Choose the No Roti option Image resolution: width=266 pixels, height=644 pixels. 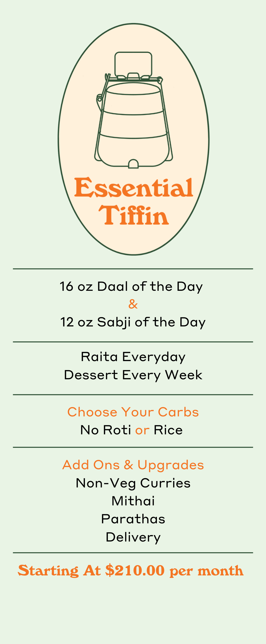tap(105, 430)
